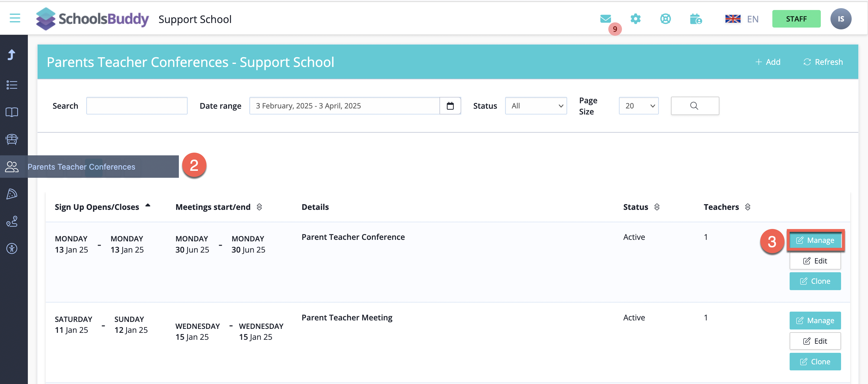
Task: Open the sidebar route map icon
Action: (x=12, y=221)
